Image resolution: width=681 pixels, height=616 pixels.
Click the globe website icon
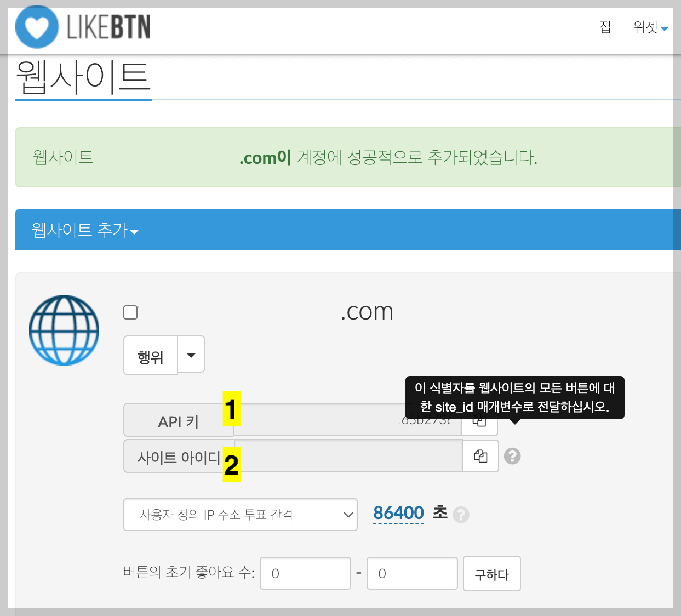(64, 330)
